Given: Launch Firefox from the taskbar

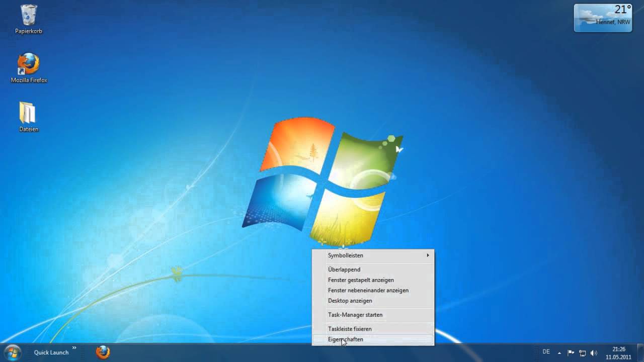Looking at the screenshot, I should click(103, 352).
